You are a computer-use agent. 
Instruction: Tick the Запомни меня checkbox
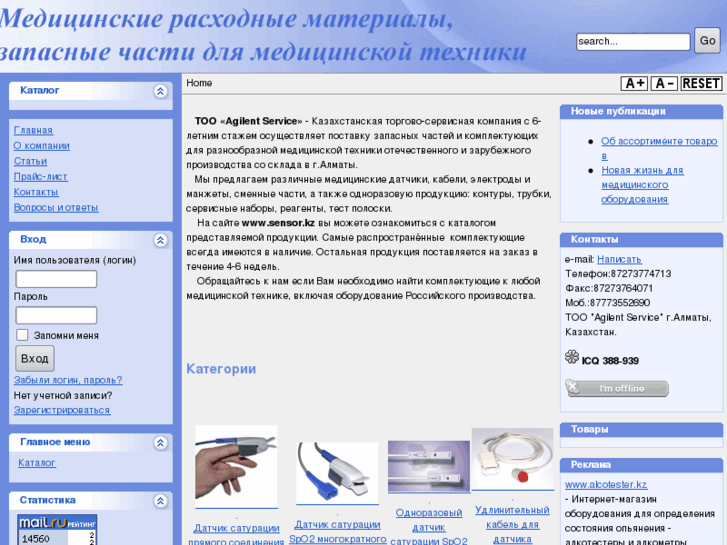click(22, 335)
